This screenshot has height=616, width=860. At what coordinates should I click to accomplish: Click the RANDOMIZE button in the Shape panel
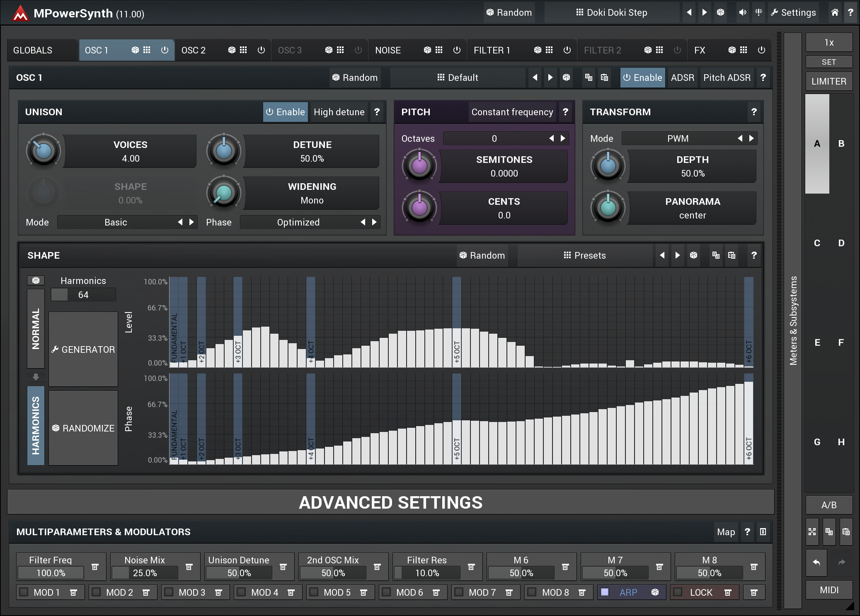pyautogui.click(x=83, y=428)
